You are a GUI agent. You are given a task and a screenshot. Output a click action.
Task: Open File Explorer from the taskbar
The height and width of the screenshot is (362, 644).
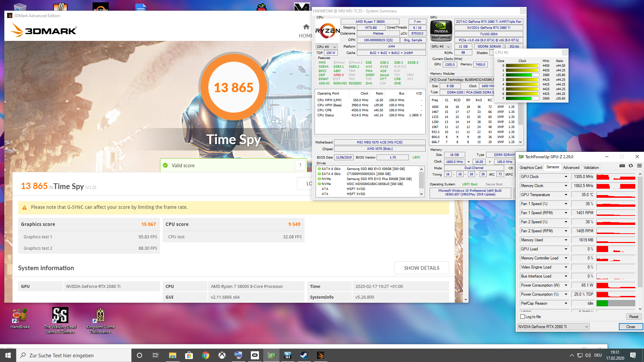pyautogui.click(x=172, y=355)
